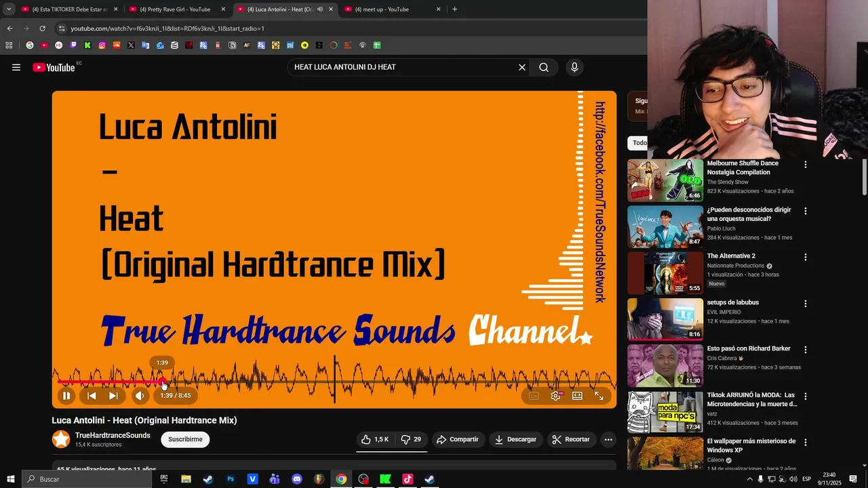
Task: Open options for ¿Pueden desconocidos dirigir video
Action: click(x=806, y=211)
